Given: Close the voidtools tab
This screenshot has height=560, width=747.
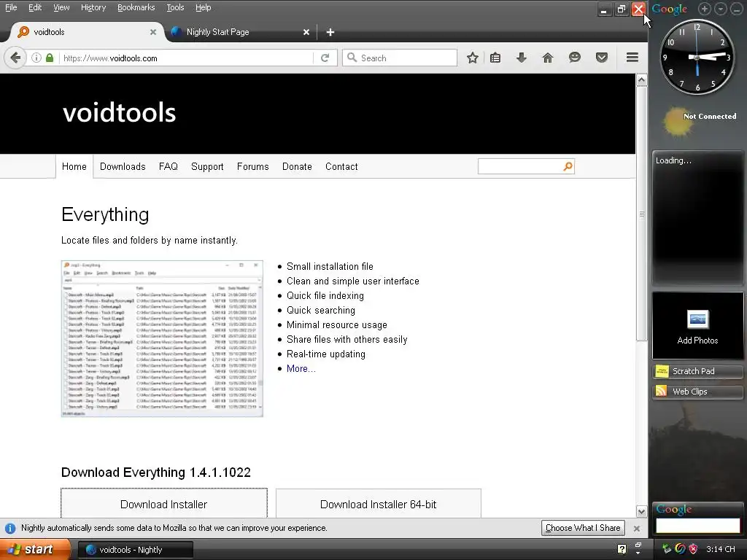Looking at the screenshot, I should click(153, 32).
